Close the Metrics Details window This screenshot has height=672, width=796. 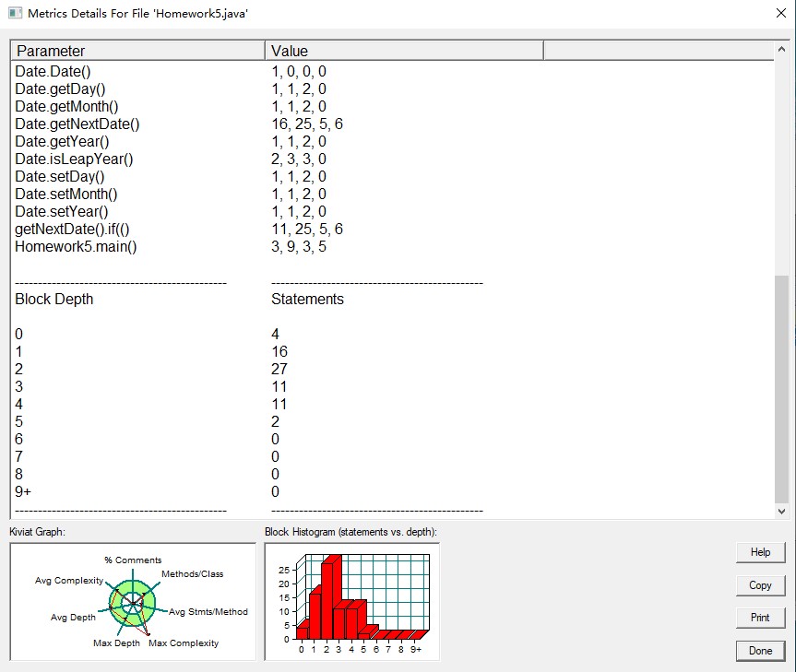(780, 13)
